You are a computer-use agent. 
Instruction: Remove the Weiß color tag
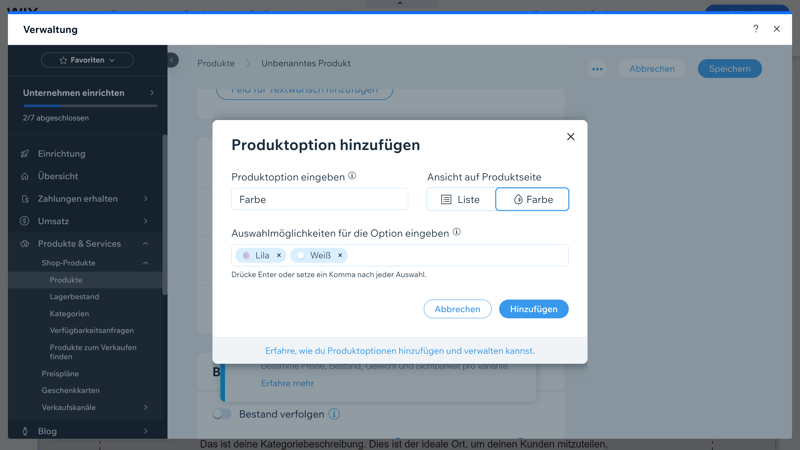click(x=340, y=255)
